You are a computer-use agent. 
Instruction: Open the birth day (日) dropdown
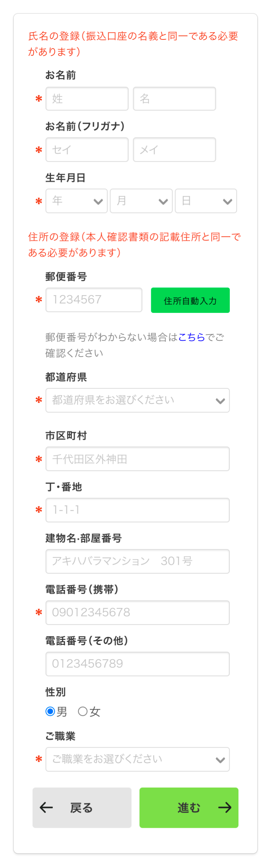206,201
